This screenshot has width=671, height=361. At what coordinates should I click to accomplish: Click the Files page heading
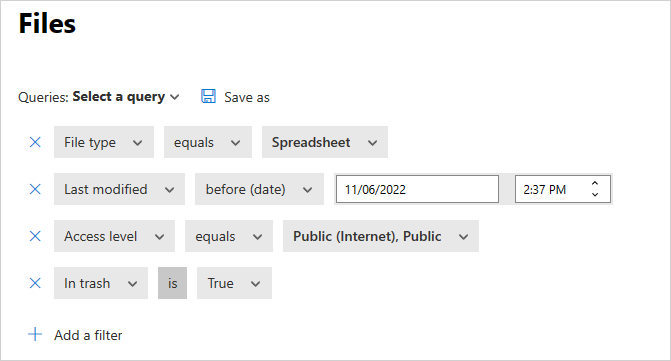tap(47, 23)
